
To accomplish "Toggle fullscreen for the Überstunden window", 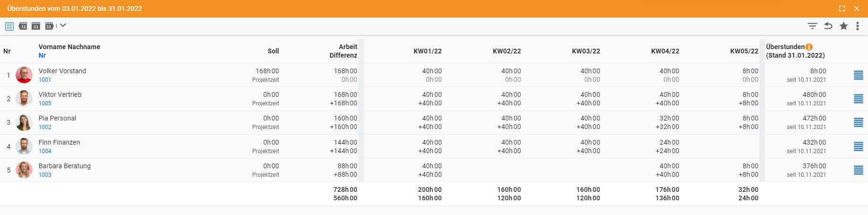I will pyautogui.click(x=842, y=9).
